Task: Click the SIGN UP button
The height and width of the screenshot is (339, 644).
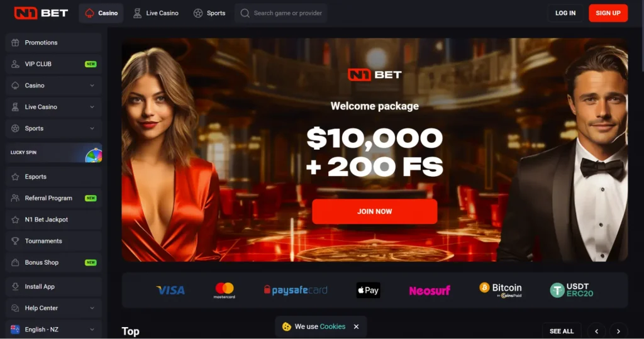Action: point(608,13)
